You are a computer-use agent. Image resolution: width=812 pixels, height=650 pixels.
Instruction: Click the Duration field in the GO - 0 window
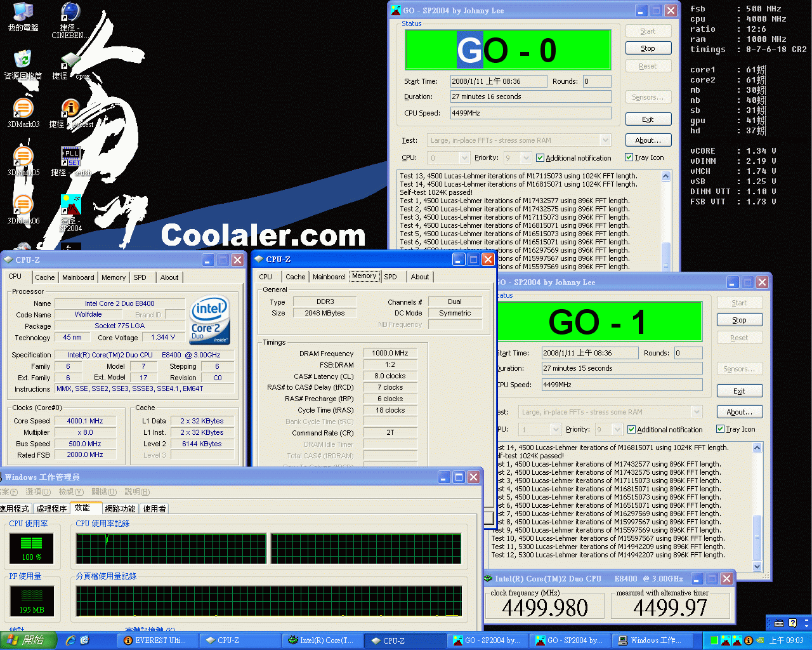coord(530,96)
